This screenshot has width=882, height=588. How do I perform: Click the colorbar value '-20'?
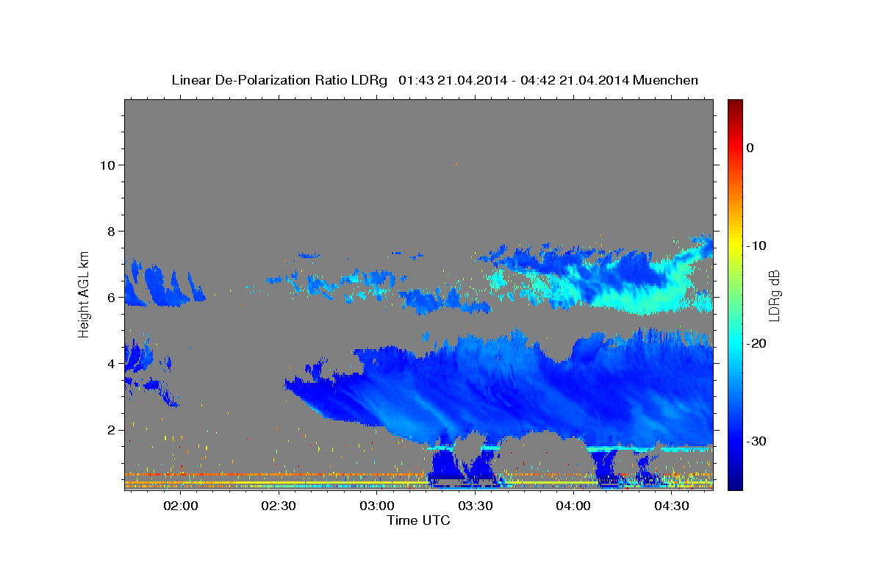[x=756, y=343]
